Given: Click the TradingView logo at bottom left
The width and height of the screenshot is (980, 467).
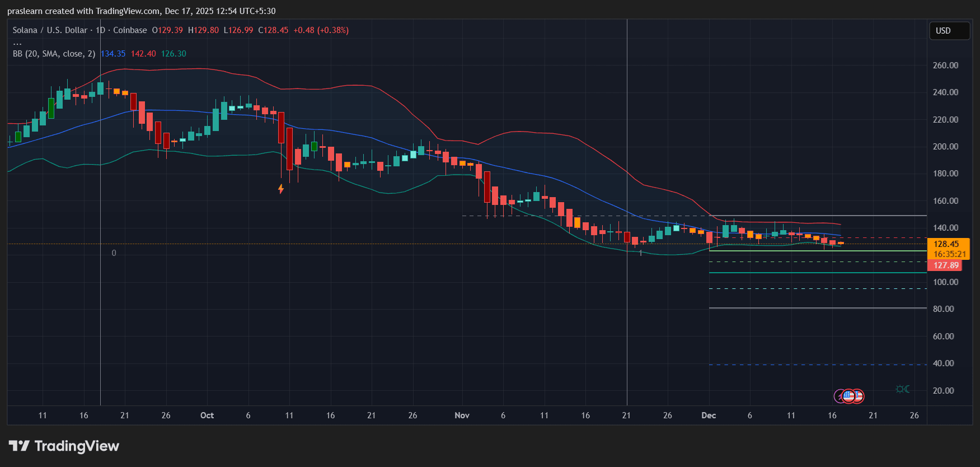Looking at the screenshot, I should coord(64,446).
